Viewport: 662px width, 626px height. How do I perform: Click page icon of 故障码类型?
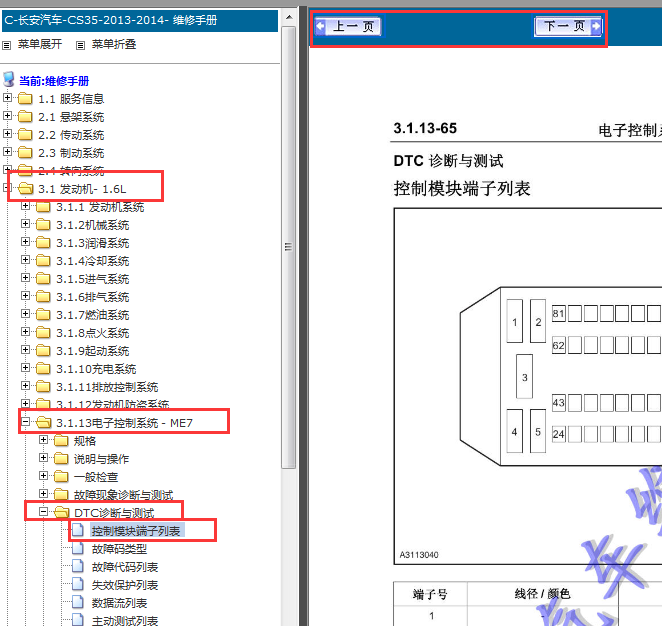click(78, 548)
